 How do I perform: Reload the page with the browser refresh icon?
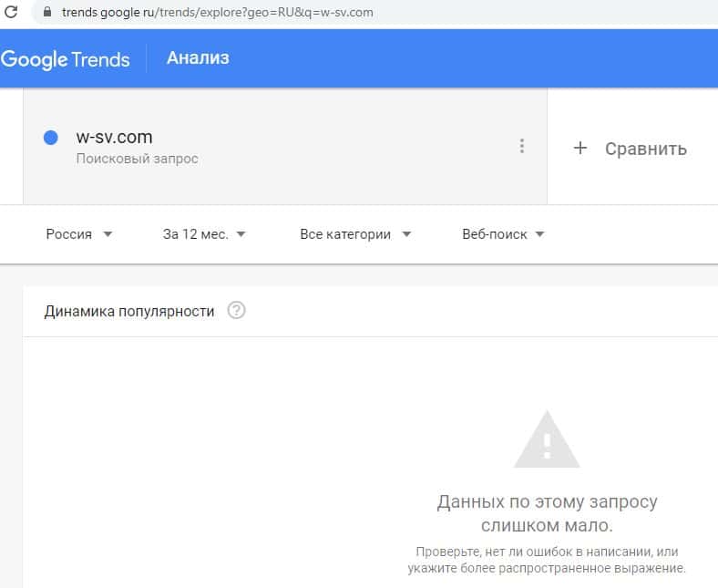pos(12,13)
